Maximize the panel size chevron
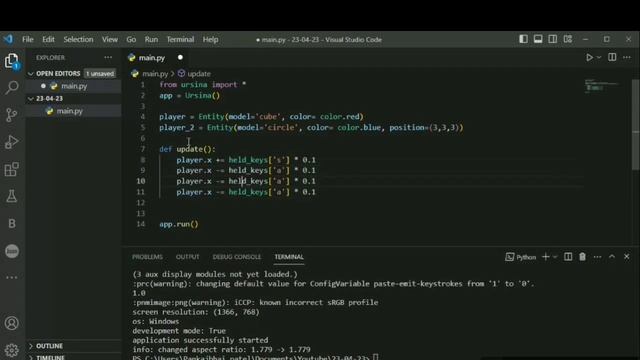Viewport: 640px width, 360px height. click(x=612, y=257)
